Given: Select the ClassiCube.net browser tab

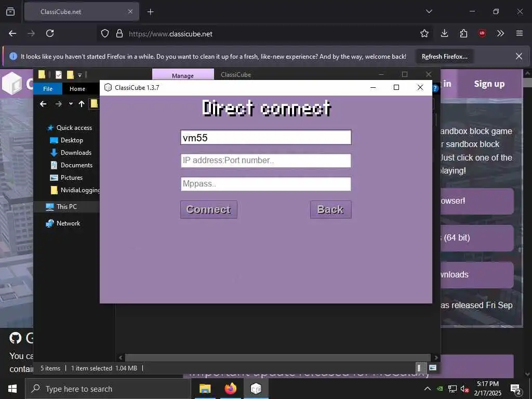Looking at the screenshot, I should (82, 12).
